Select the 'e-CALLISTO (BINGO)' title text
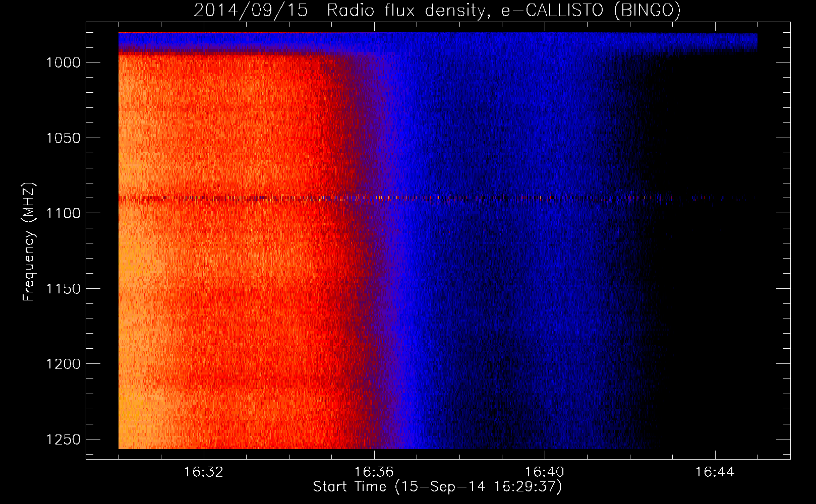816x504 pixels. [591, 10]
